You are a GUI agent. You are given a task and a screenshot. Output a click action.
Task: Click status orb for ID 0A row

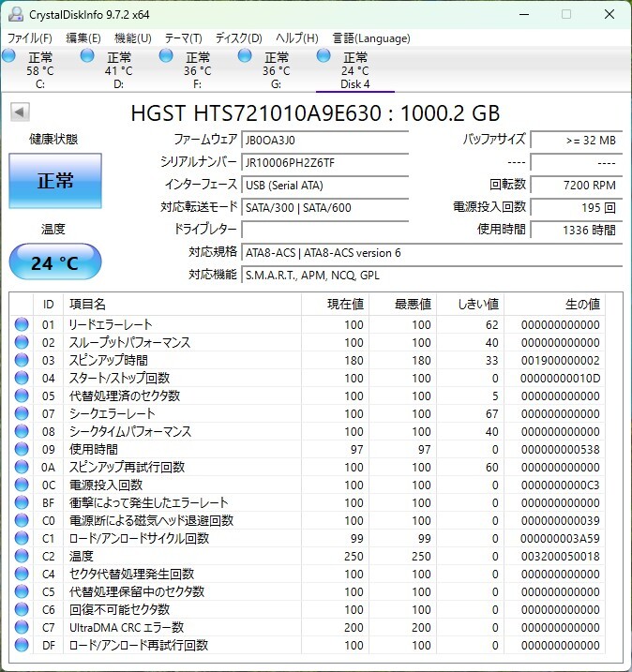point(22,467)
